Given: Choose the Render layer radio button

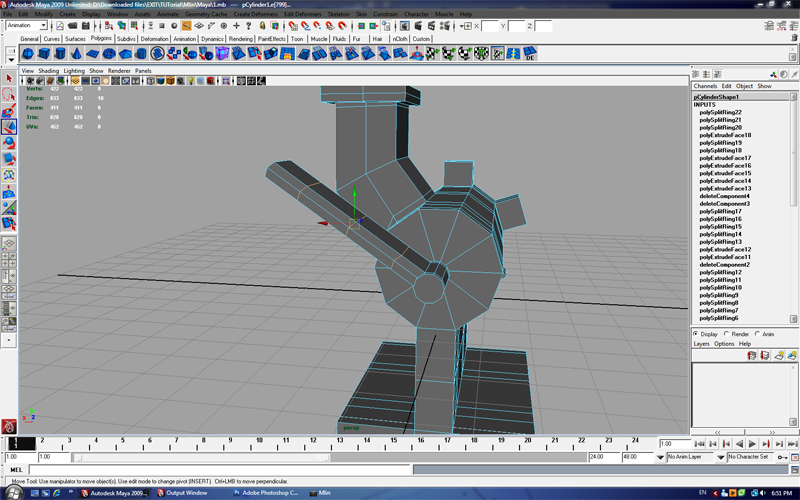Looking at the screenshot, I should point(727,334).
